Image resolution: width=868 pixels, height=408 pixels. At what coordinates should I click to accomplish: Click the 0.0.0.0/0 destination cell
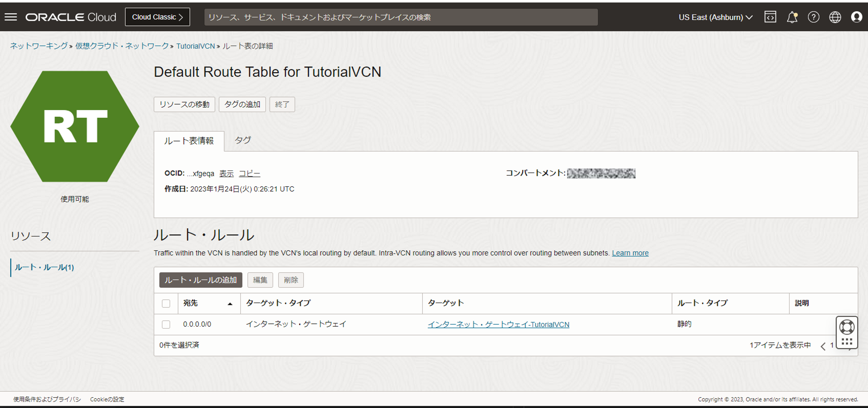197,324
